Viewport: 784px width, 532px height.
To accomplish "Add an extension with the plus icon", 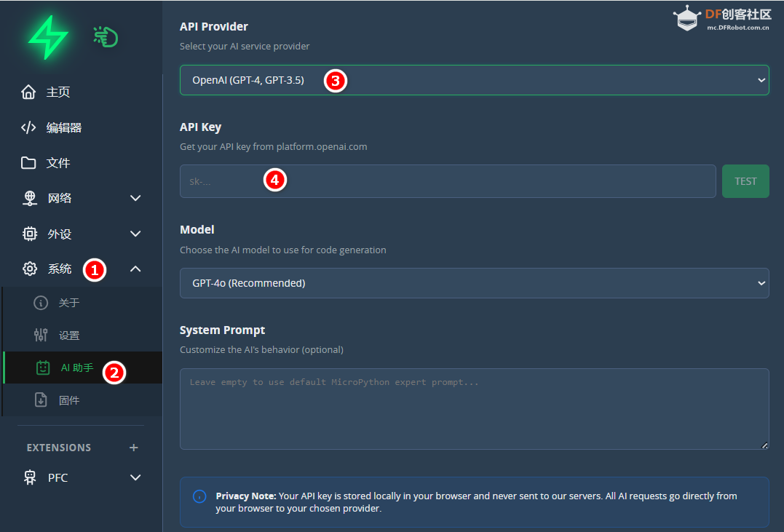I will click(x=133, y=448).
